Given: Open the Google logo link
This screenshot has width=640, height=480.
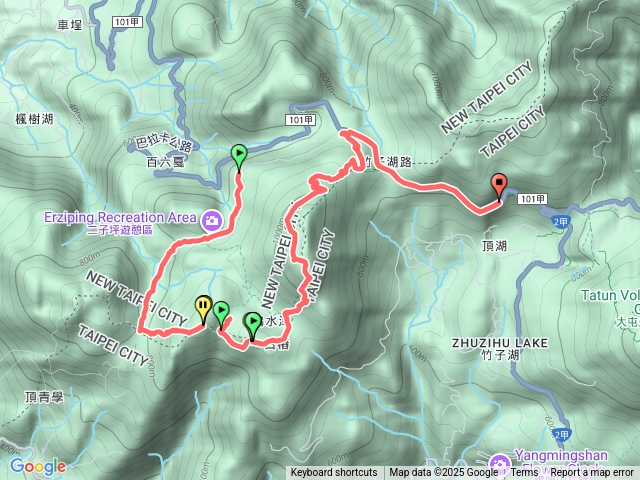Looking at the screenshot, I should (x=38, y=467).
